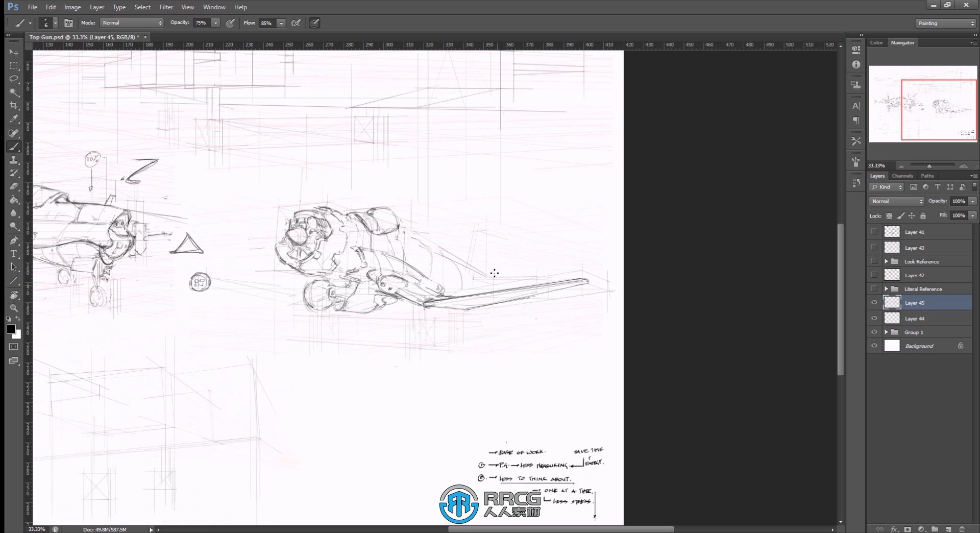
Task: Select the Crop tool
Action: [14, 106]
